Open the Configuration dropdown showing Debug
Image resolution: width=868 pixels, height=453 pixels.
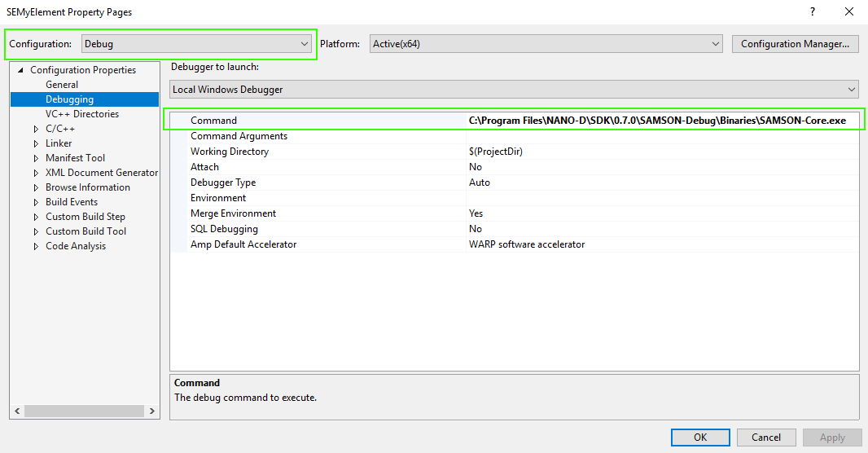click(x=196, y=44)
